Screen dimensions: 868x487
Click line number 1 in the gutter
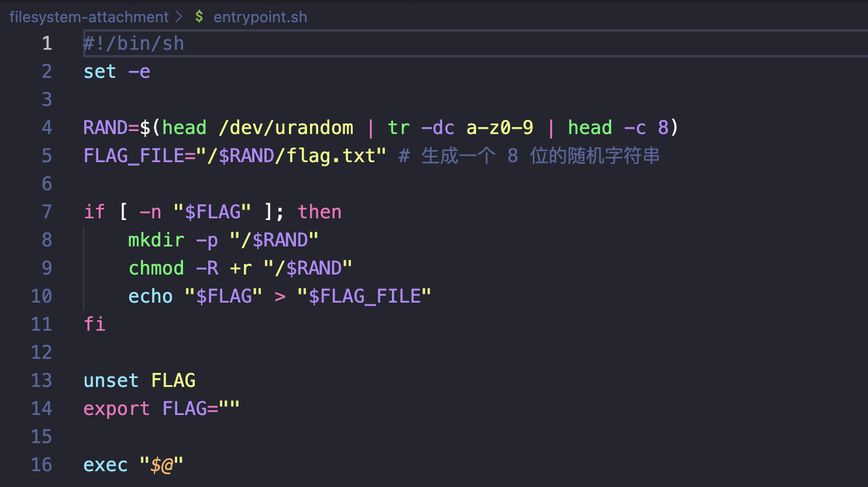pyautogui.click(x=47, y=43)
